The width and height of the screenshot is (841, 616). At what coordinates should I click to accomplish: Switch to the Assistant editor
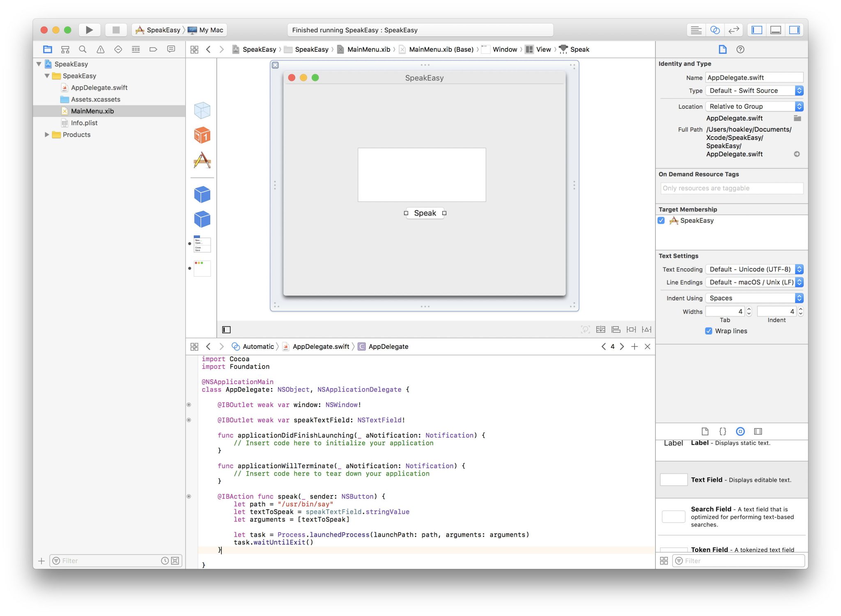point(715,30)
